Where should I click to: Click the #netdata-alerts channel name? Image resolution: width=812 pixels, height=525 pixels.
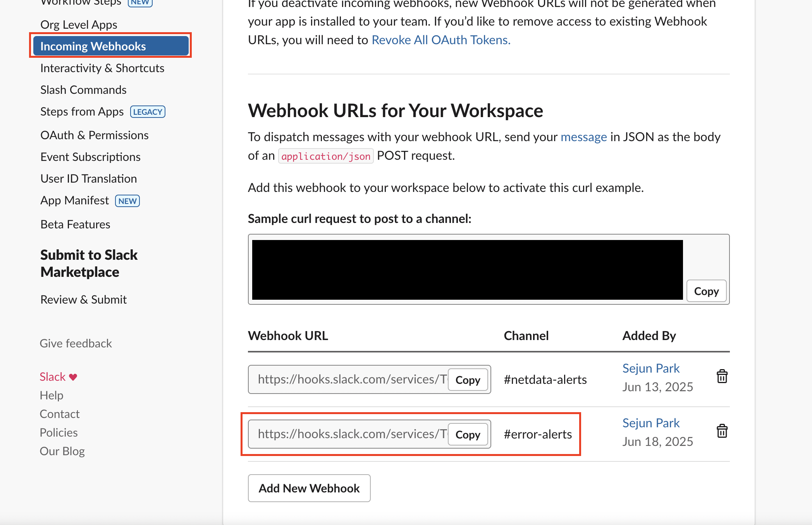click(x=545, y=380)
